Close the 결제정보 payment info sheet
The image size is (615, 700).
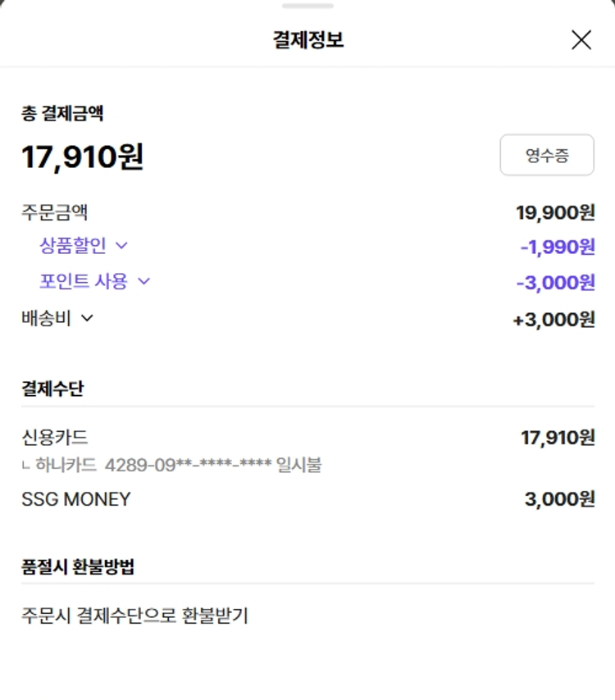coord(581,39)
